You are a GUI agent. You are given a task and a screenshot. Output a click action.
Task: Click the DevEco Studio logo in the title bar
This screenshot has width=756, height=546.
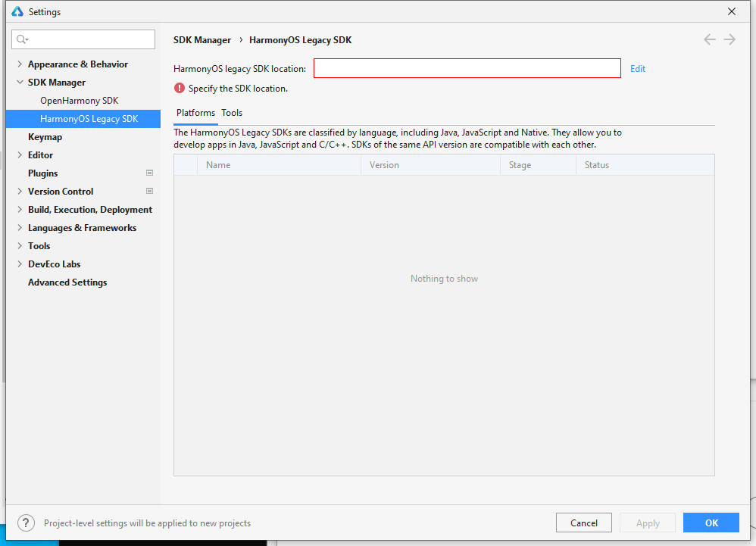coord(17,11)
